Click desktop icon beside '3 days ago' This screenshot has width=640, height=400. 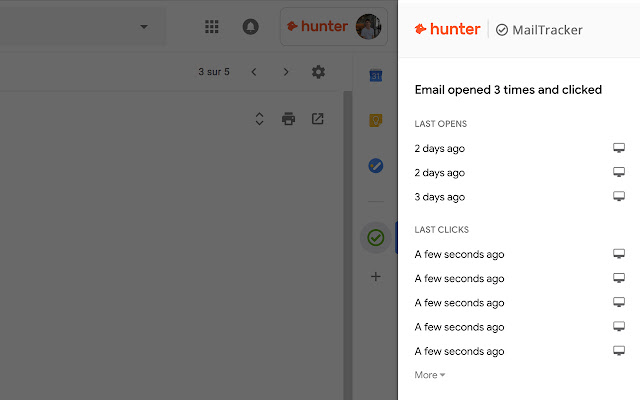[x=619, y=197]
